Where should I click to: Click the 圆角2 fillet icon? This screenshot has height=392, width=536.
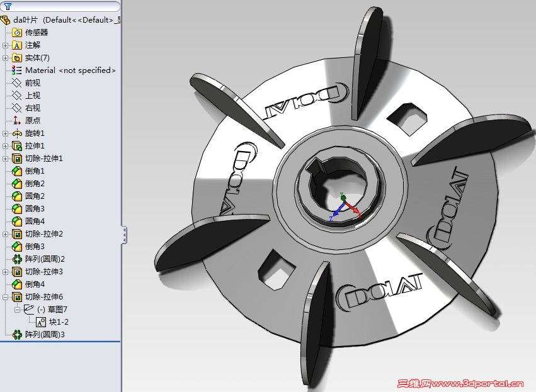click(17, 196)
